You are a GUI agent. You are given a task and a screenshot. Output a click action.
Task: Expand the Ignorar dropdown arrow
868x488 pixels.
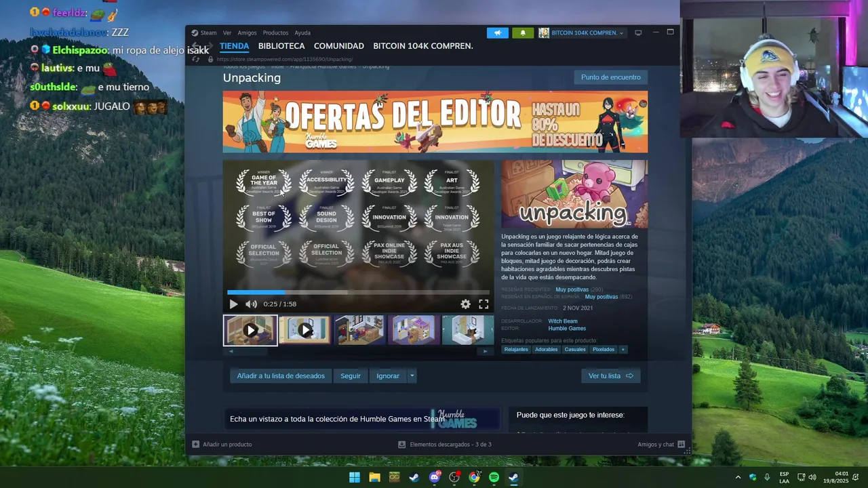[412, 375]
